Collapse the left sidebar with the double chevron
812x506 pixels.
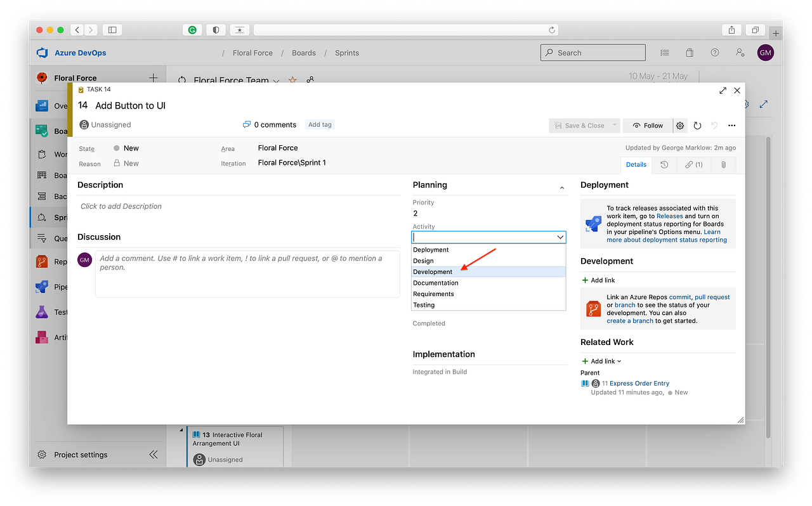click(x=153, y=454)
